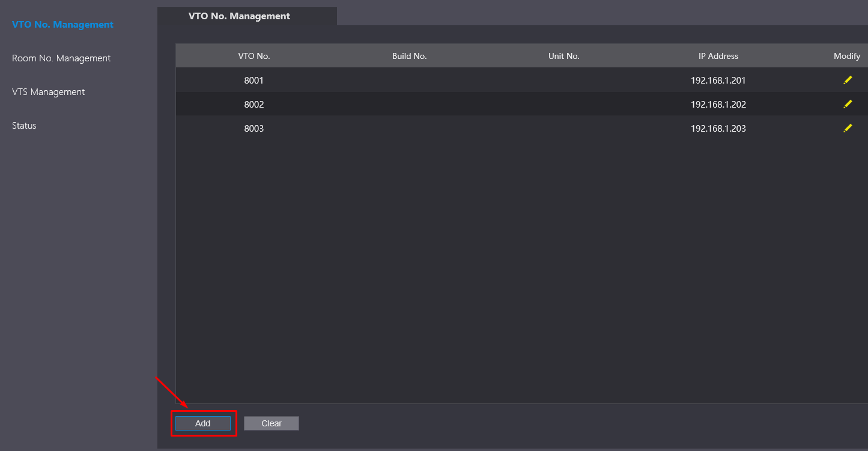Image resolution: width=868 pixels, height=451 pixels.
Task: Select the VTO No. Management tab
Action: (247, 16)
